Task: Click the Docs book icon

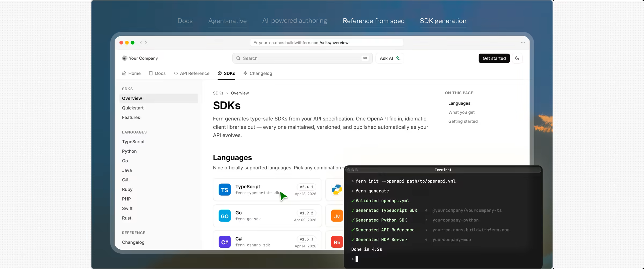Action: click(x=151, y=73)
